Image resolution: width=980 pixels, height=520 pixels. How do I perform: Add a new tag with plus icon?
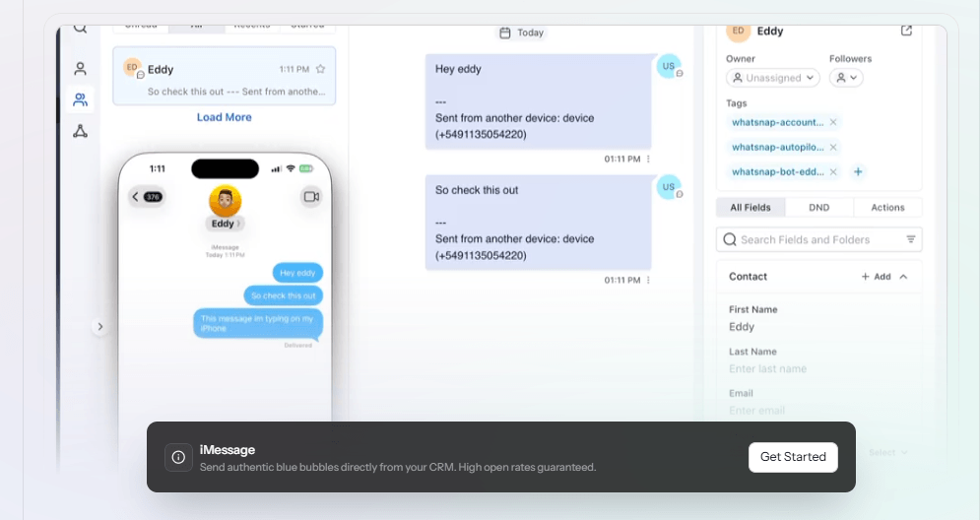point(858,171)
